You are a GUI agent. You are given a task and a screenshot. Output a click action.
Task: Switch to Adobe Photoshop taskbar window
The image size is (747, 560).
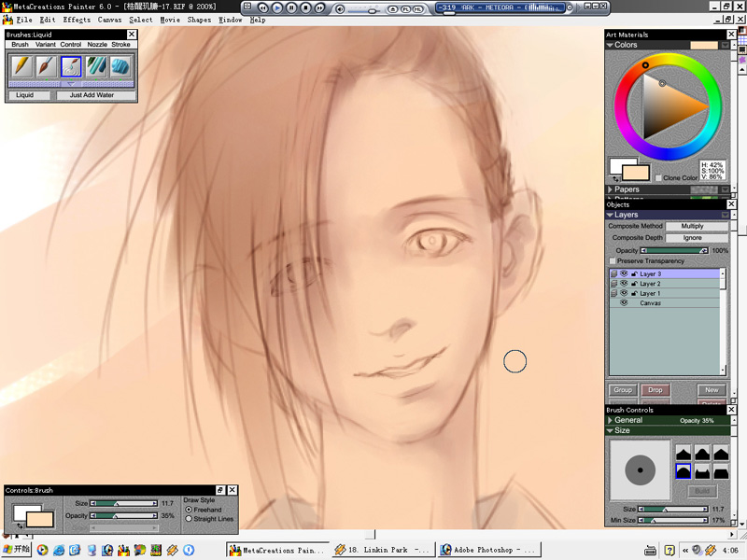pos(489,550)
